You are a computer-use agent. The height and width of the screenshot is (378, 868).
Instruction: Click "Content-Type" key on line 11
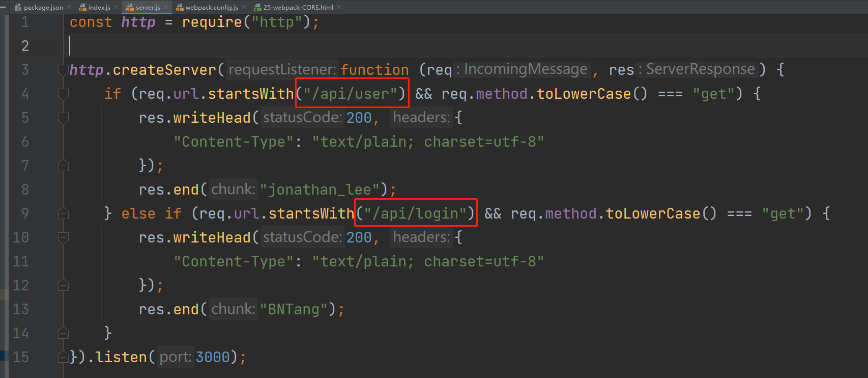tap(234, 261)
